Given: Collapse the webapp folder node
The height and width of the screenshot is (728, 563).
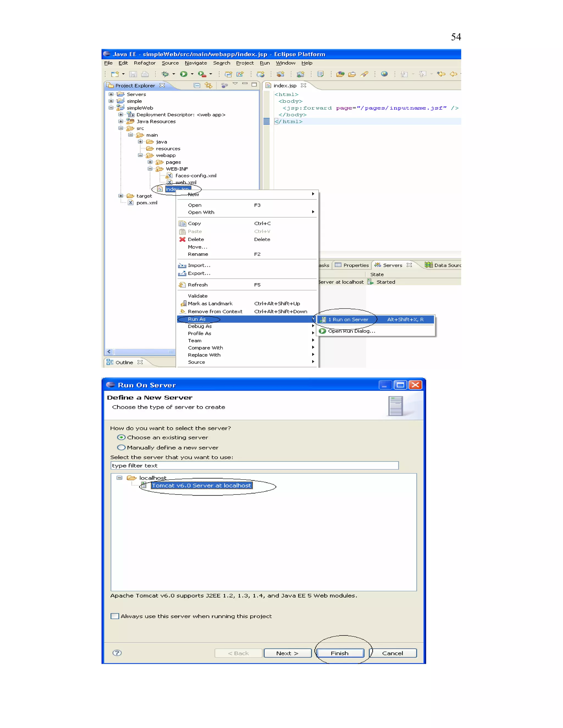Looking at the screenshot, I should tap(140, 155).
